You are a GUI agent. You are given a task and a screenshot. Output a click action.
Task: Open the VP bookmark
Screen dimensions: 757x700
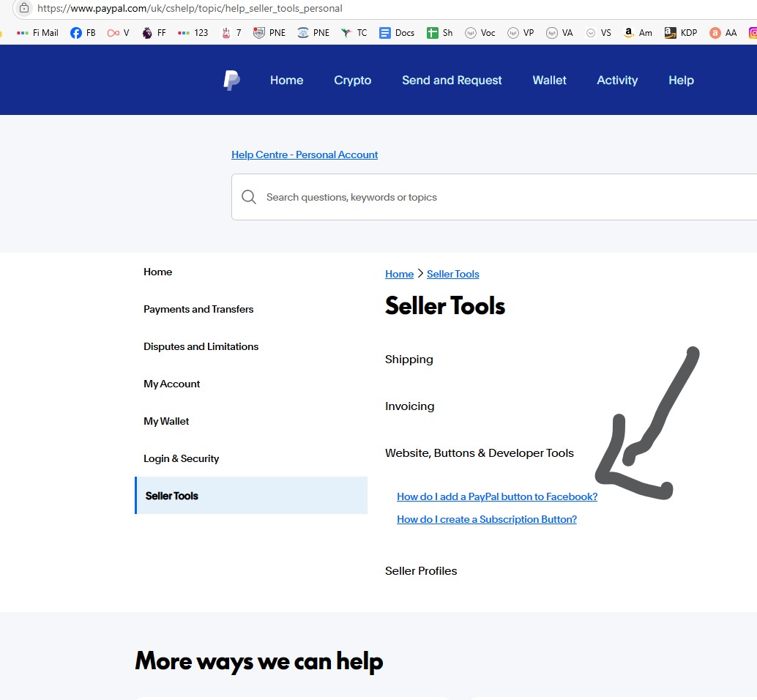point(521,33)
